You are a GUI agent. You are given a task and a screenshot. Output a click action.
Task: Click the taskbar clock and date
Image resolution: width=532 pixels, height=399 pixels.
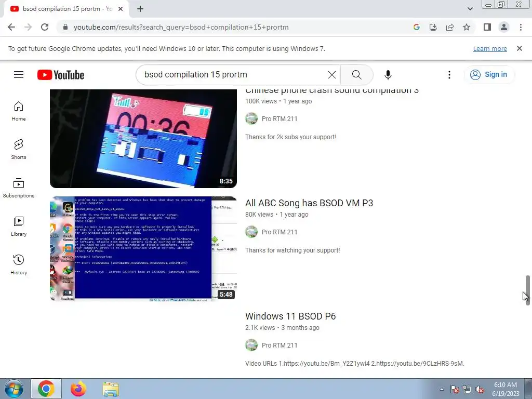(x=506, y=389)
